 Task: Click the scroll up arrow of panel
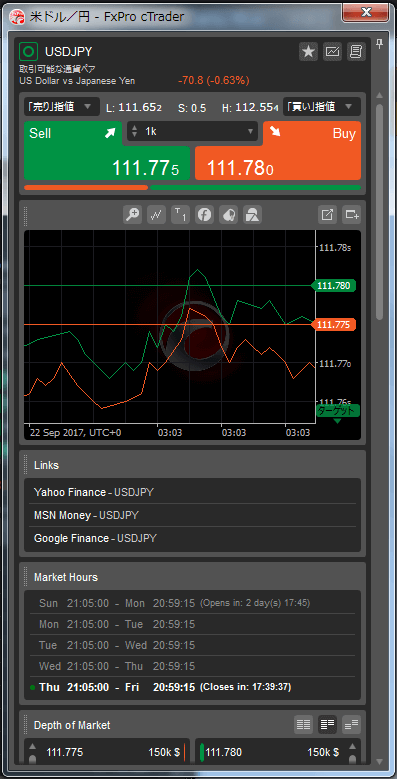pos(380,95)
